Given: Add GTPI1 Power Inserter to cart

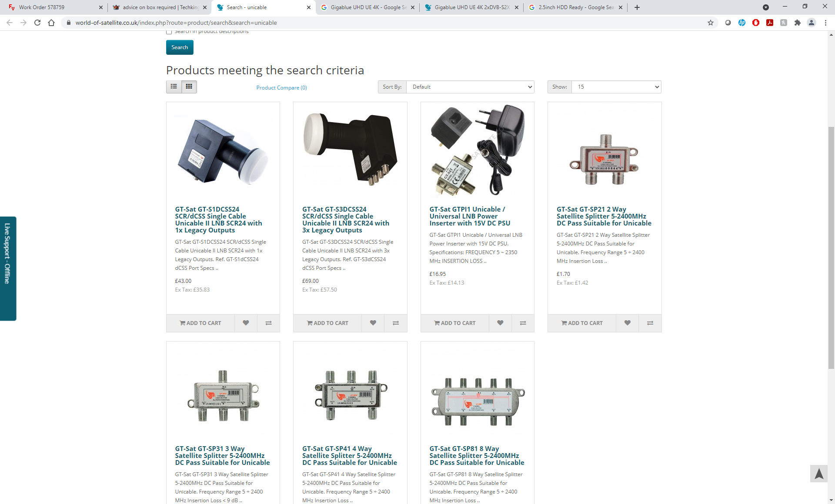Looking at the screenshot, I should 455,323.
